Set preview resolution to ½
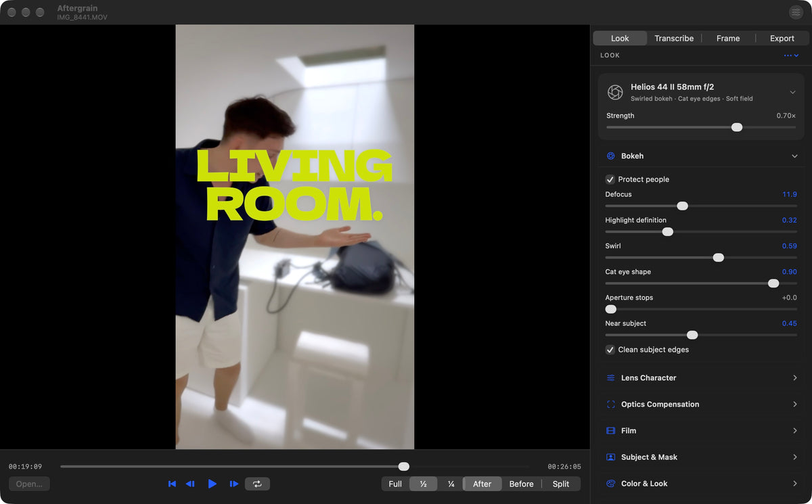 424,484
